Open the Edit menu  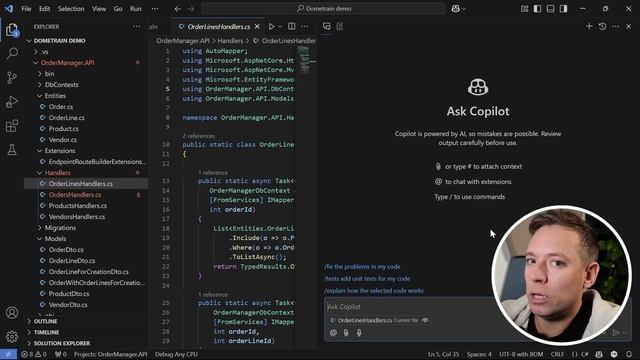[44, 9]
